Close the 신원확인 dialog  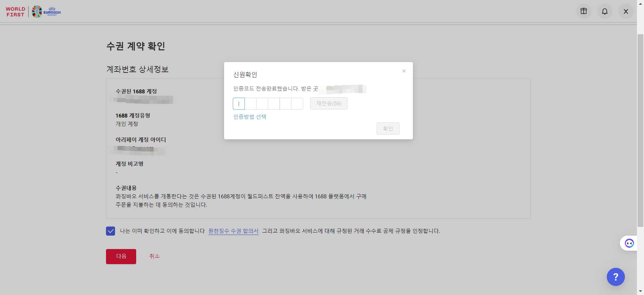pos(404,71)
